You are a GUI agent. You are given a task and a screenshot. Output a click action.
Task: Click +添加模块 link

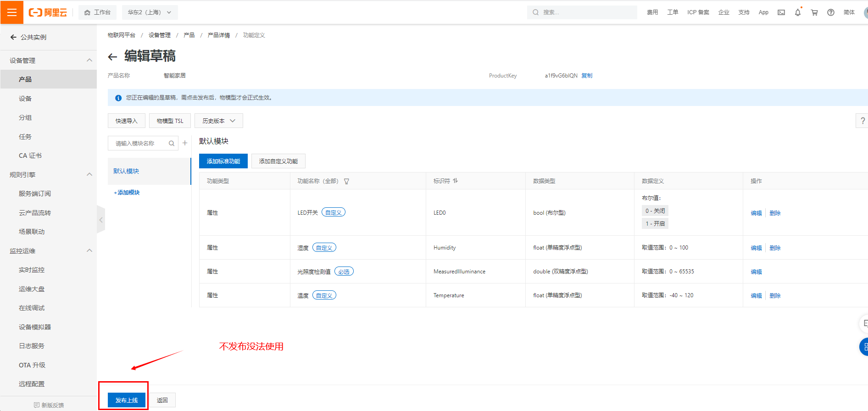click(127, 193)
